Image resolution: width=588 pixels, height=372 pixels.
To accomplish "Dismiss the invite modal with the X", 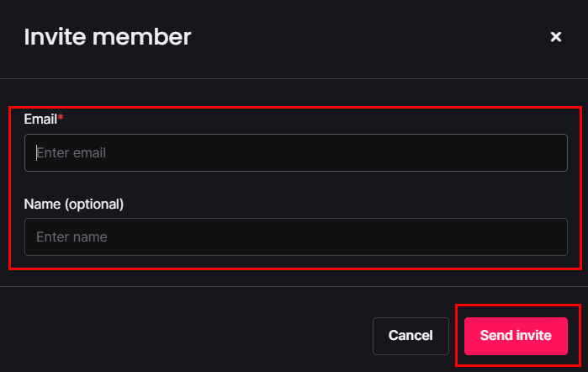I will tap(555, 37).
